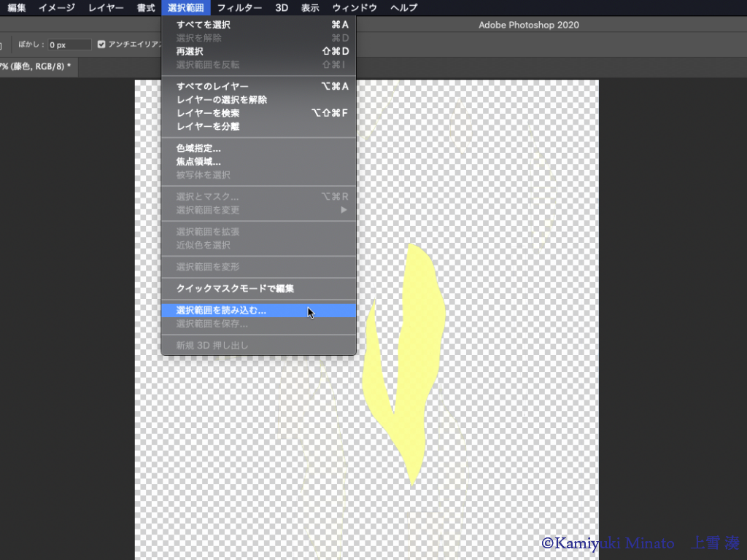
Task: Select レイヤーを検索 menu item
Action: tap(208, 113)
